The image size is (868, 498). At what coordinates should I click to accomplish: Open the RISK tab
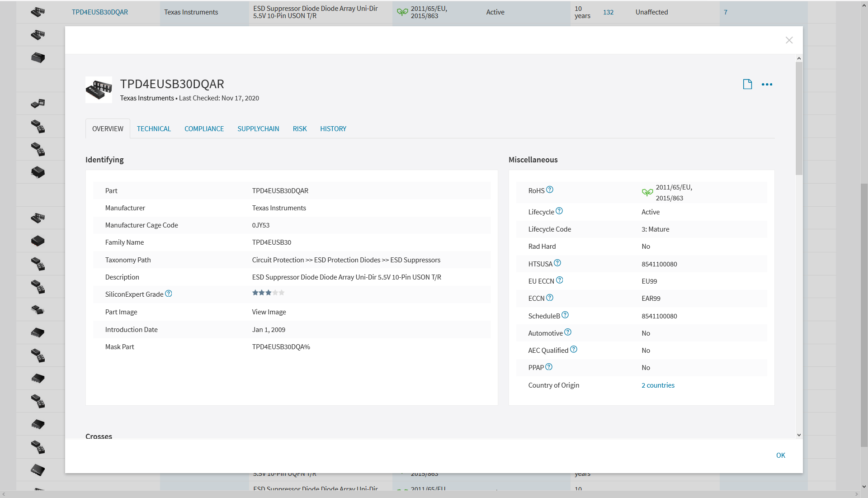tap(300, 128)
